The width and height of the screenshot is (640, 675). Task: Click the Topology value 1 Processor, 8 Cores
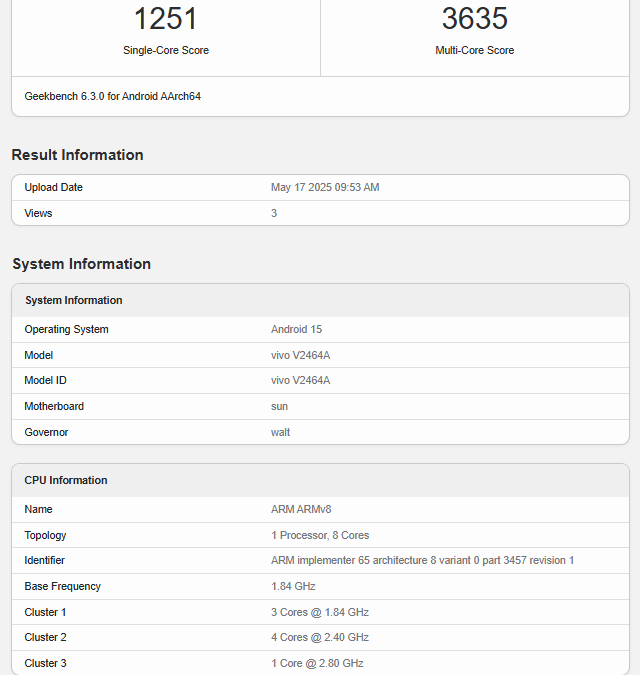tap(320, 535)
